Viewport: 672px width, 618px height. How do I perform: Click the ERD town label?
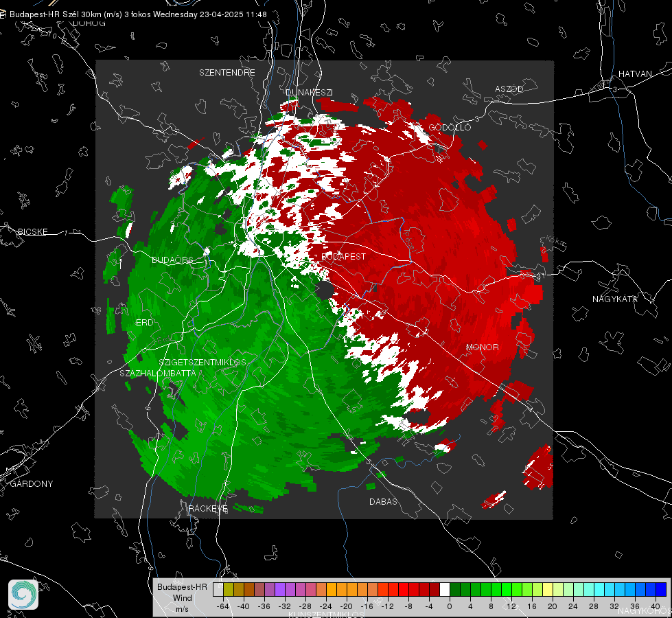click(144, 323)
